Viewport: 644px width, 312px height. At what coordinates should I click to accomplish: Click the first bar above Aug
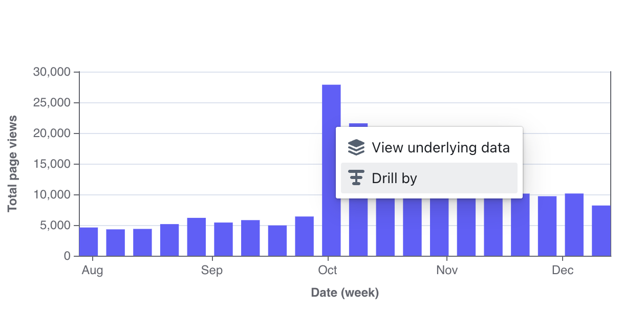click(x=89, y=242)
